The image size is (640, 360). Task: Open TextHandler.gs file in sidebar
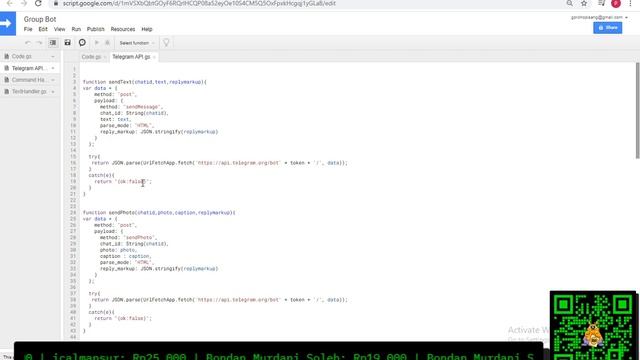[x=29, y=92]
